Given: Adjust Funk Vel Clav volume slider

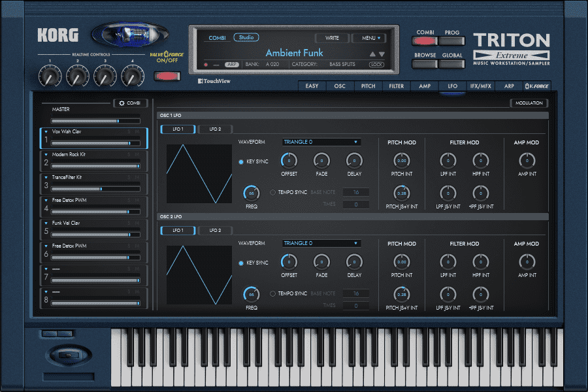Looking at the screenshot, I should (95, 235).
